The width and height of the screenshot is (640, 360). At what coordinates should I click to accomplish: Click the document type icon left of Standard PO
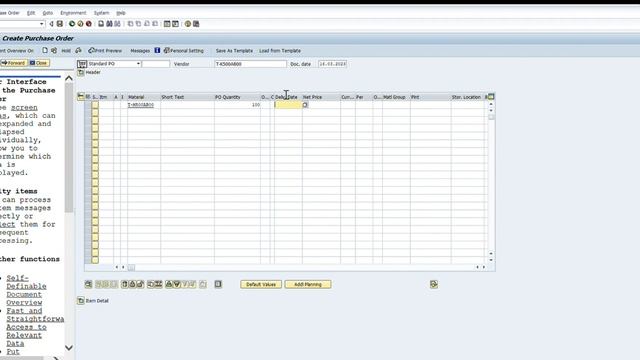[82, 64]
